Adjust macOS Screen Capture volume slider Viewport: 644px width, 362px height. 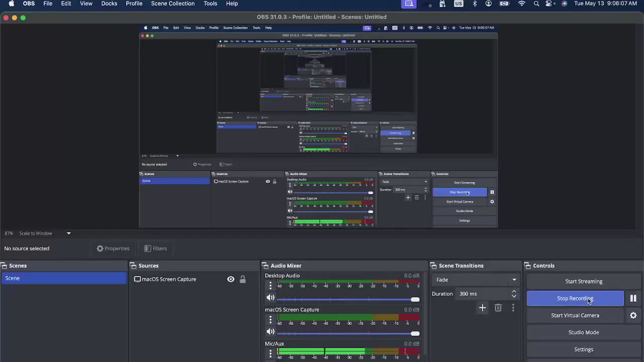[348, 333]
